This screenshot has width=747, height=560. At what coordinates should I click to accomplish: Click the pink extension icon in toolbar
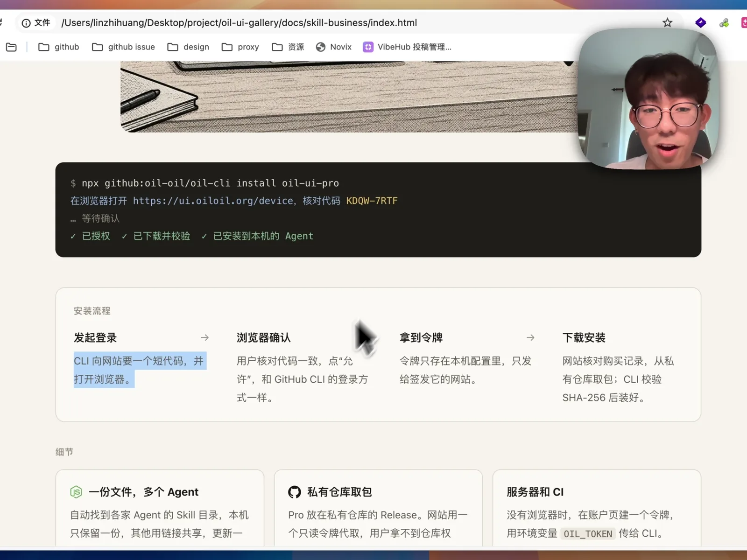tap(744, 22)
